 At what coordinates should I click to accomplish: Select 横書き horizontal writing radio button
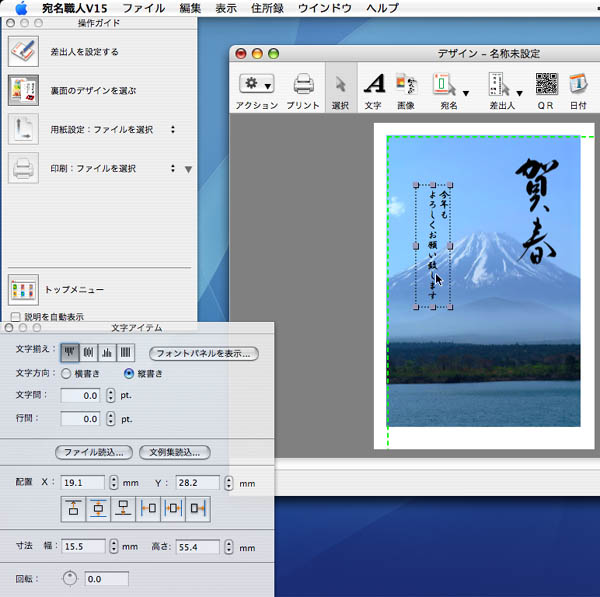click(66, 373)
